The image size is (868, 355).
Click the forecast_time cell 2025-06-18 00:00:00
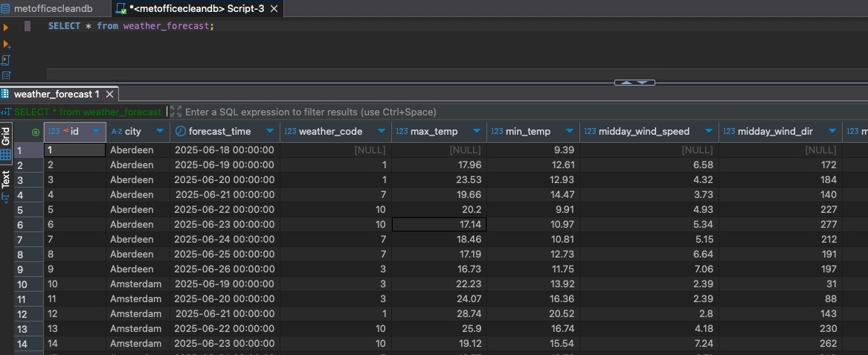click(x=225, y=150)
